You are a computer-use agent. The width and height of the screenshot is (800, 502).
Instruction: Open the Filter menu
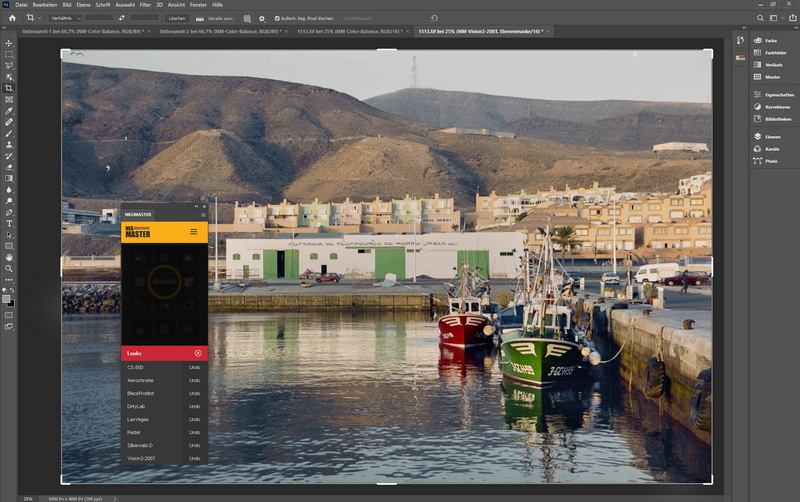pos(145,5)
